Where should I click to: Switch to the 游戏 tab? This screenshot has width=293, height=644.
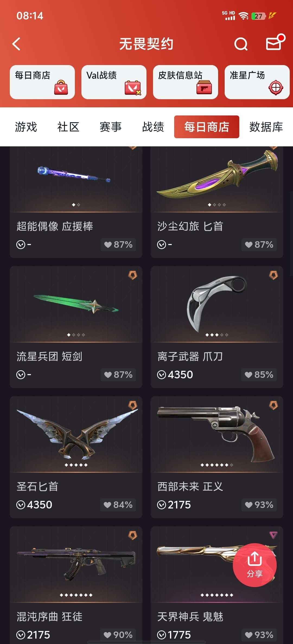[x=26, y=127]
